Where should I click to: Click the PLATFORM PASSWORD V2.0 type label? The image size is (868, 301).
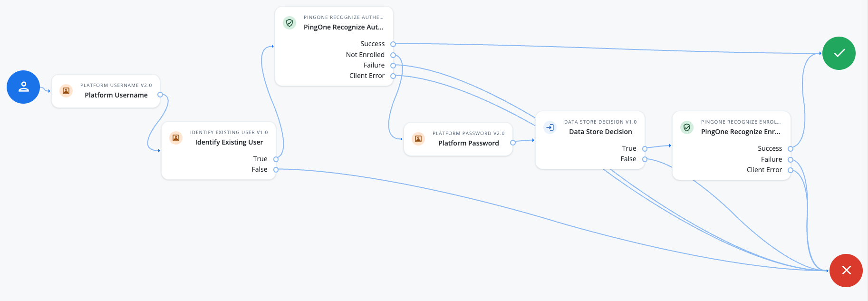pos(469,134)
